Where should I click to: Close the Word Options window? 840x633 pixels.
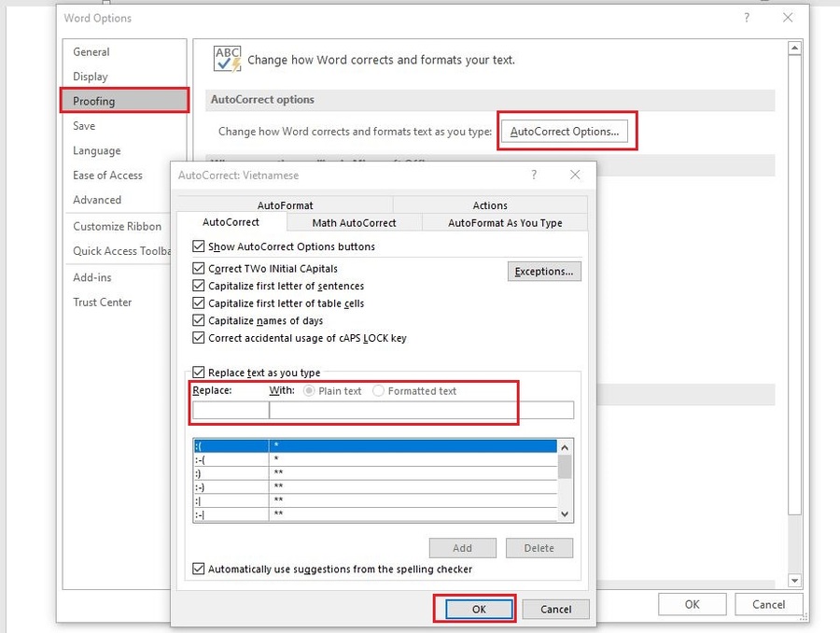788,18
